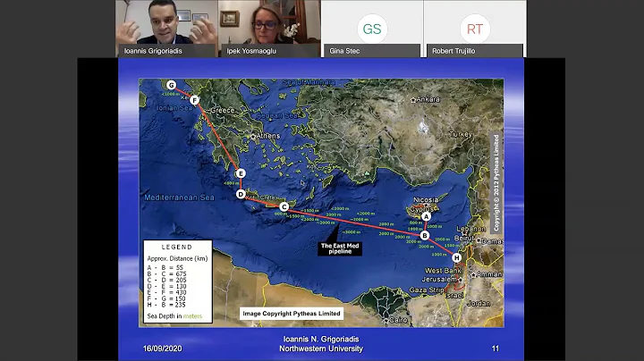Screen dimensions: 644x361
Task: Click the Mediterranean Sea label
Action: pos(179,197)
